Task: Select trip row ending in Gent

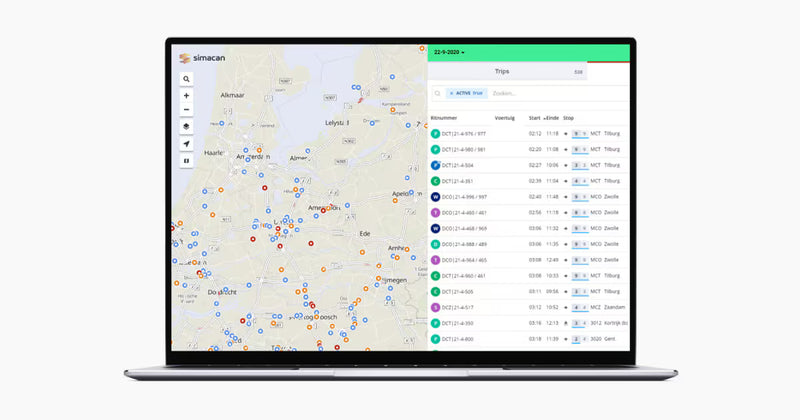Action: pos(529,339)
